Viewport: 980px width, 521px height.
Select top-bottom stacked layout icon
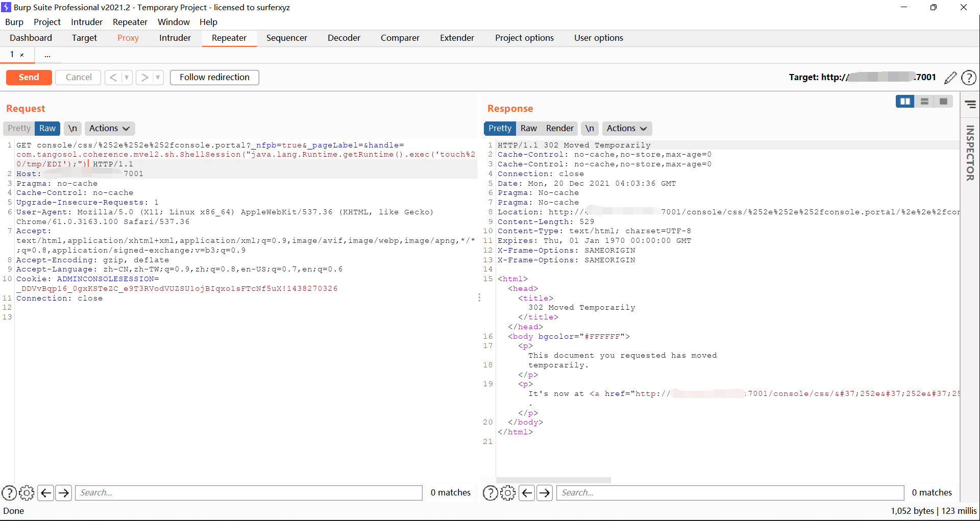924,102
